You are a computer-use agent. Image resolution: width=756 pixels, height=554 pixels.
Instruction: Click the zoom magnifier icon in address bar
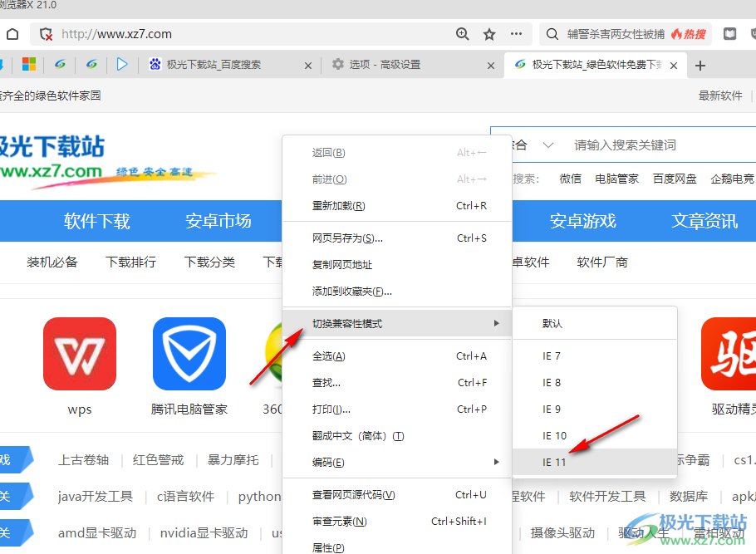[x=463, y=34]
